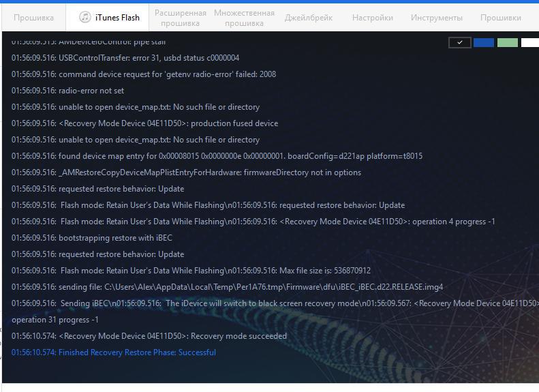
Task: Click 'Finished Recovery Restore Phase: Successful'
Action: click(114, 352)
